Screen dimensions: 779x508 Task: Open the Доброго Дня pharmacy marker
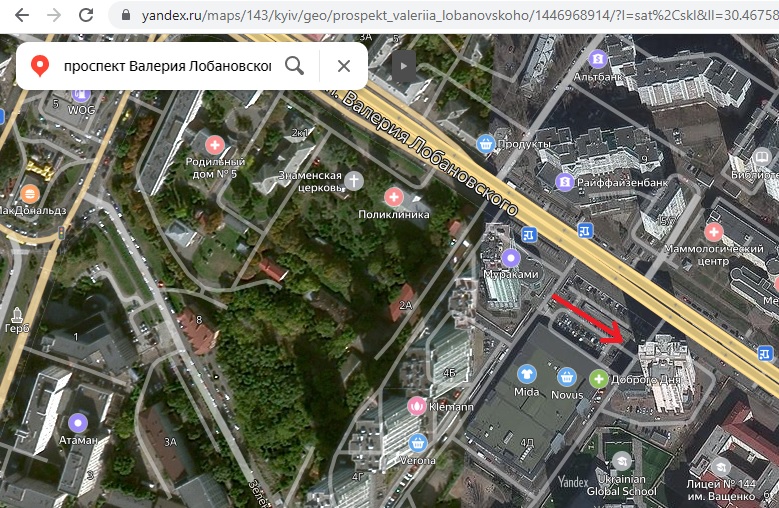[599, 378]
